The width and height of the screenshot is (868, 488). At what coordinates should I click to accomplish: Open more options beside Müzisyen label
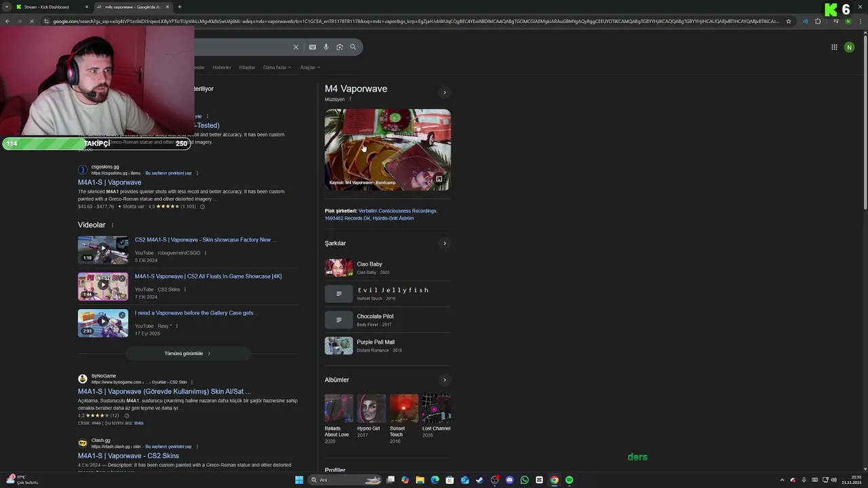pos(350,99)
